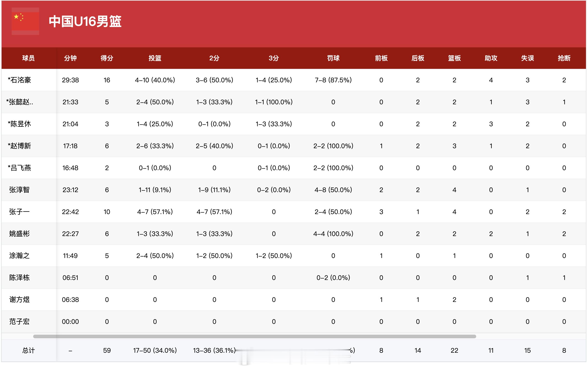Select player name 张子一

(19, 212)
